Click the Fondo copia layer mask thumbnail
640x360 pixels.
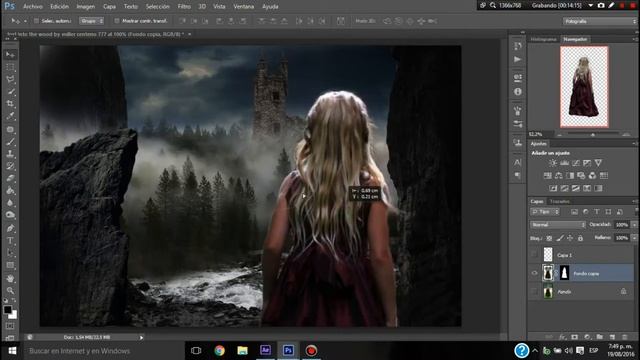click(x=564, y=273)
